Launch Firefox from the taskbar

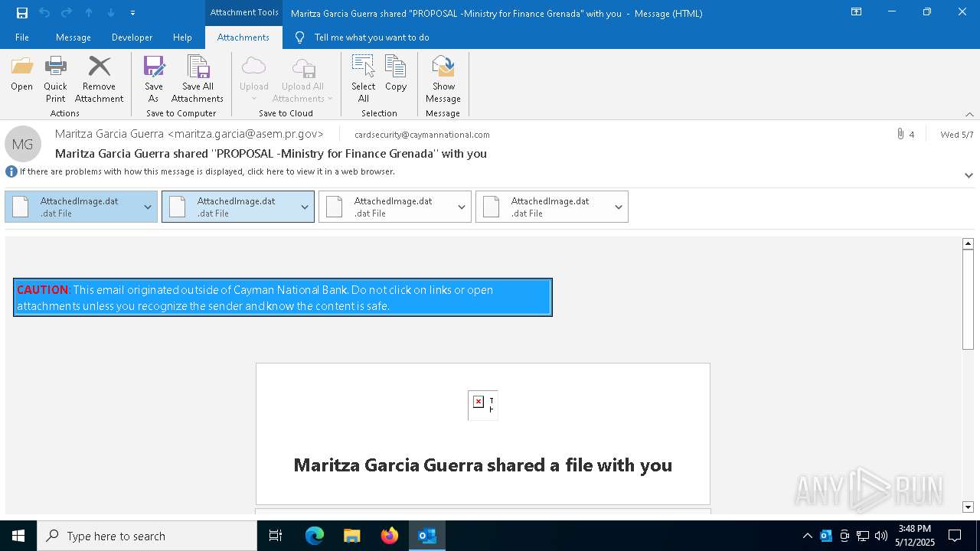pos(390,536)
